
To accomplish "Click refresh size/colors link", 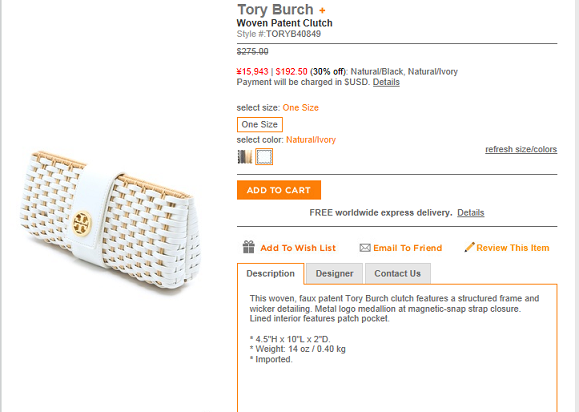I will pos(521,149).
